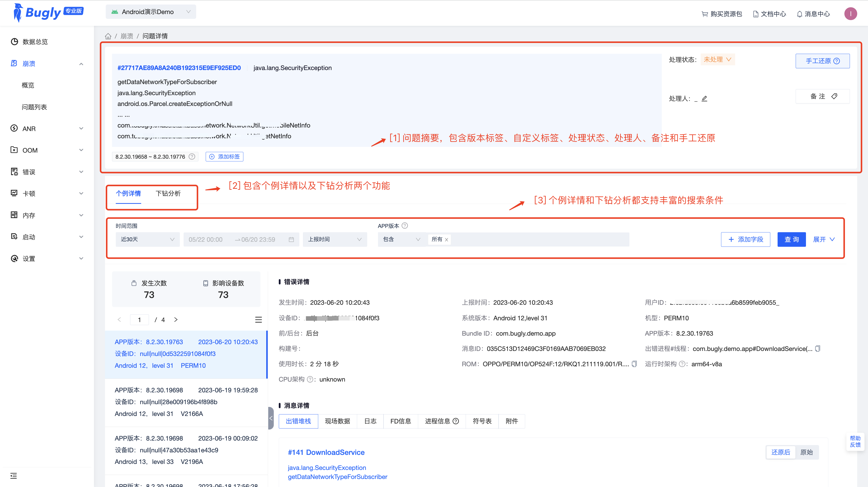The width and height of the screenshot is (868, 487).
Task: Click 手工还原 button
Action: coord(823,61)
